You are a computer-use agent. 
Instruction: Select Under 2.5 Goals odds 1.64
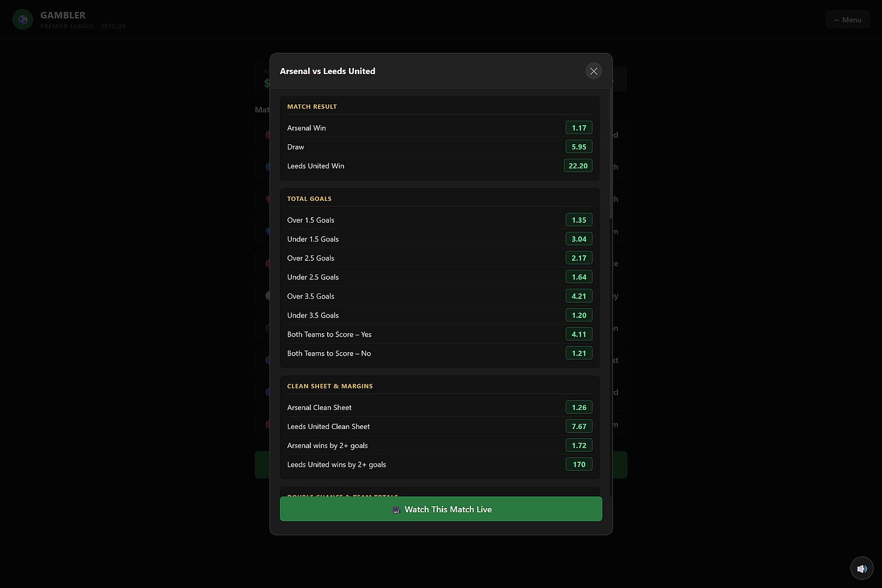[x=579, y=277]
